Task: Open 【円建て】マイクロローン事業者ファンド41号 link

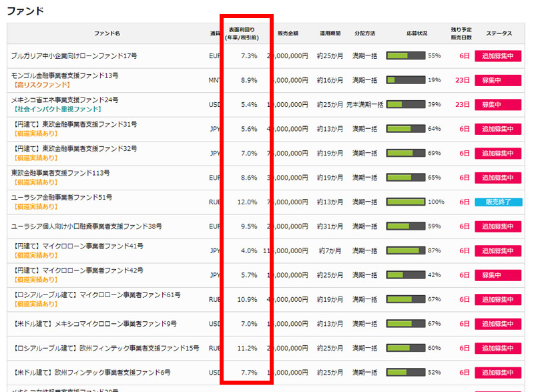Action: pyautogui.click(x=77, y=246)
